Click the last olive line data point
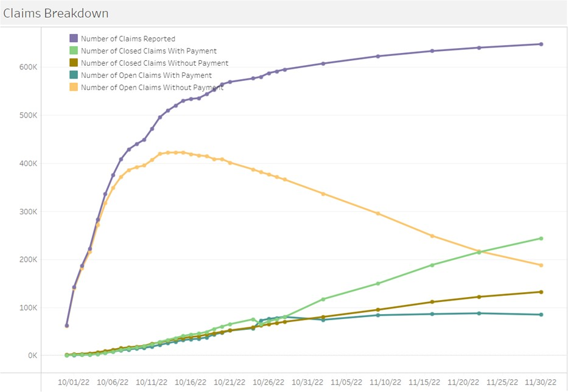This screenshot has height=392, width=568. [x=541, y=292]
